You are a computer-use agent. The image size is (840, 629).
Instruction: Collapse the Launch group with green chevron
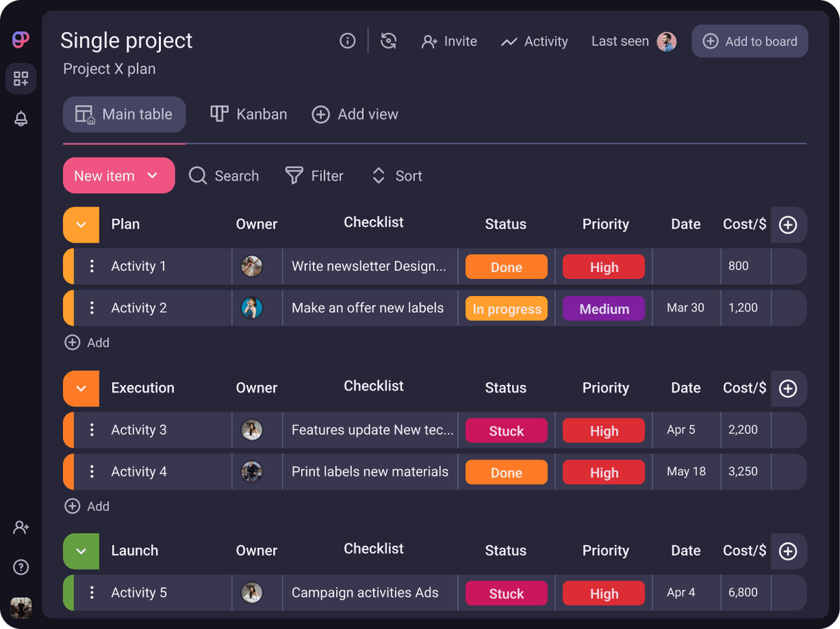click(x=81, y=551)
